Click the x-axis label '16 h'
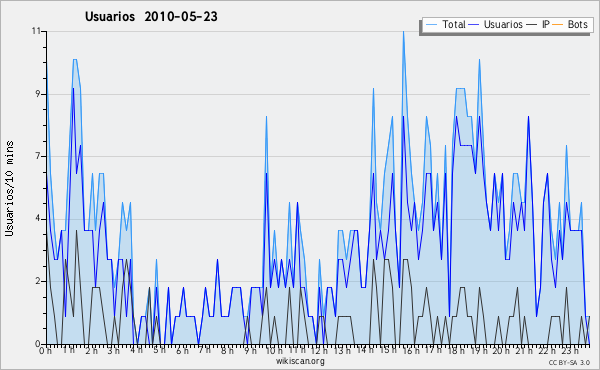 coord(411,350)
